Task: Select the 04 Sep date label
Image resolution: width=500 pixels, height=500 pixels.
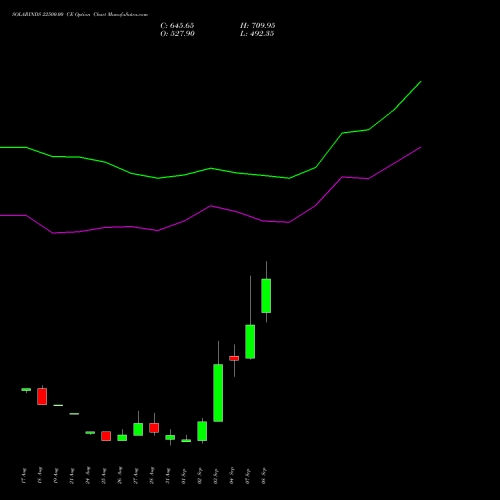Action: pyautogui.click(x=232, y=476)
